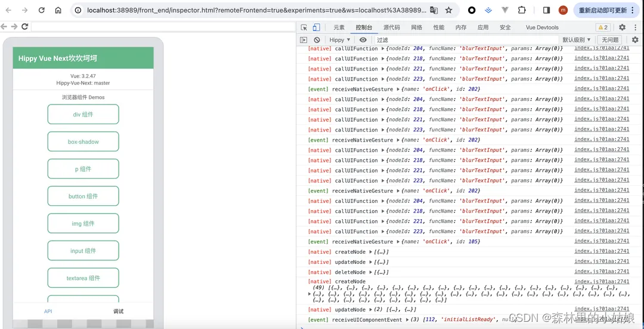Viewport: 644px width, 329px height.
Task: Focus the console 过滤 filter field
Action: tap(466, 40)
